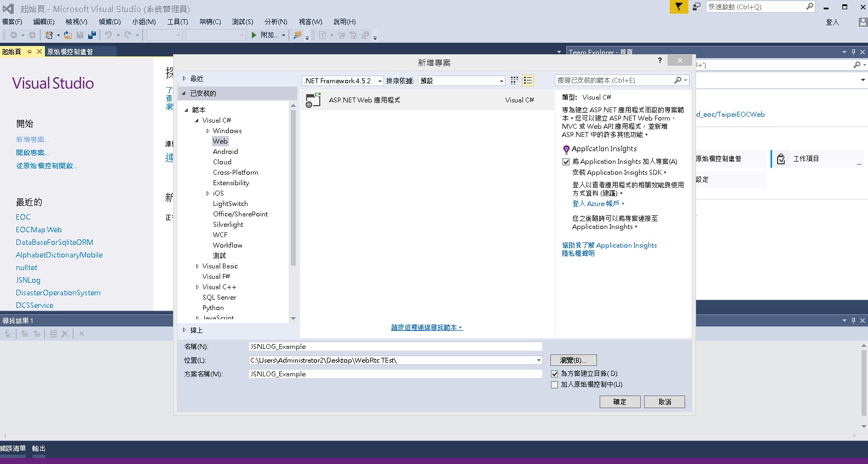Image resolution: width=868 pixels, height=464 pixels.
Task: Click the open file toolbar icon
Action: coord(68,35)
